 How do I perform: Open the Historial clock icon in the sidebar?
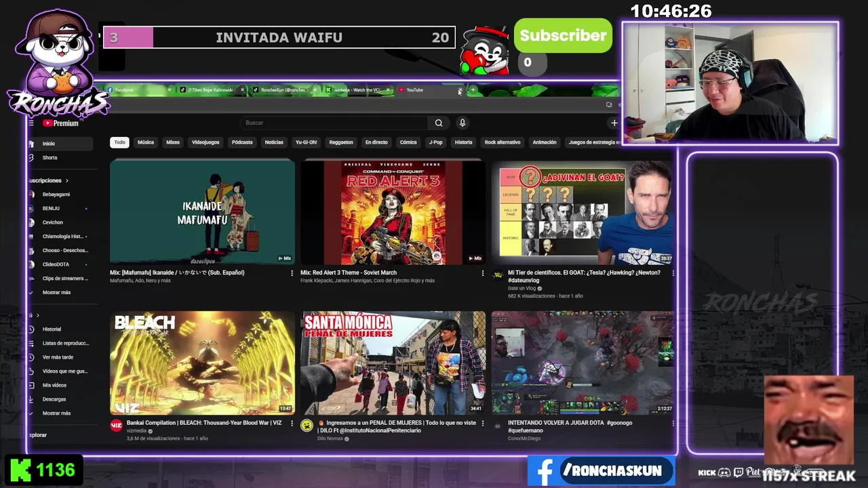[31, 329]
